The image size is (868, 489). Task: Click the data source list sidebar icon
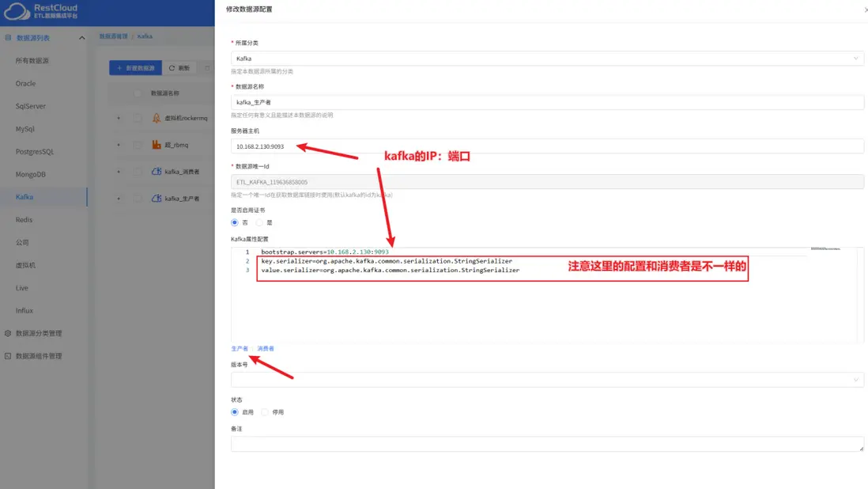point(8,38)
